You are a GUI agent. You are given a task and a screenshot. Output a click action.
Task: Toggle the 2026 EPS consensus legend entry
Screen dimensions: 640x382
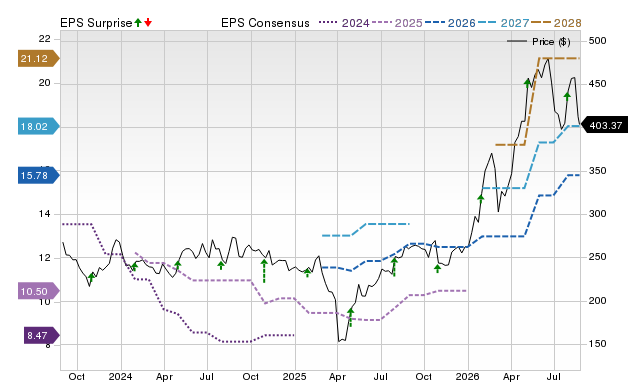click(450, 23)
